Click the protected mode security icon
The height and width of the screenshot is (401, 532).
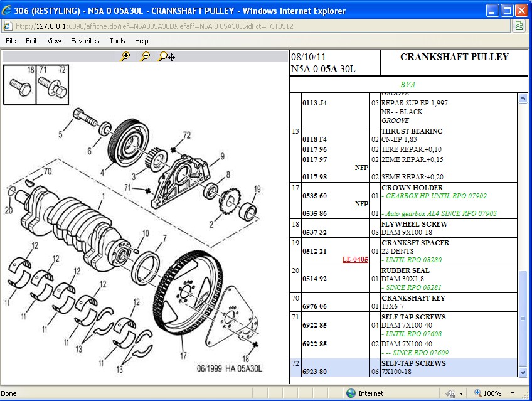point(450,393)
